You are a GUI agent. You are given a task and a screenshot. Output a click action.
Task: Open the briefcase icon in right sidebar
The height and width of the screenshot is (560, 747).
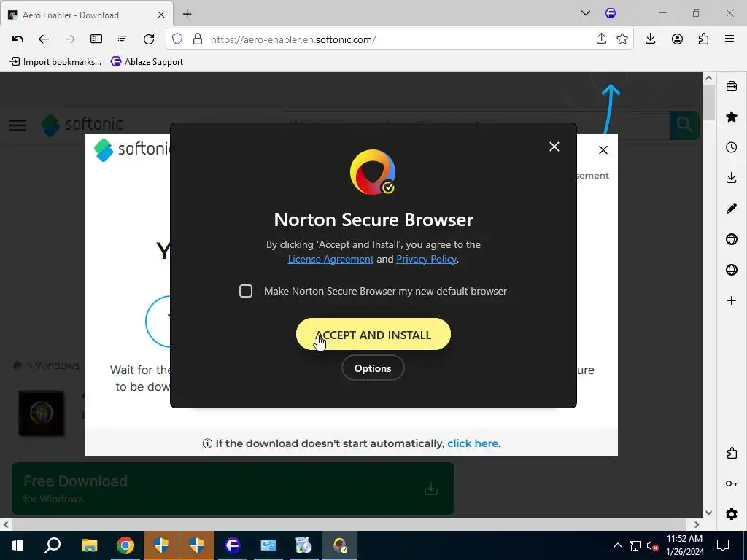(x=732, y=86)
